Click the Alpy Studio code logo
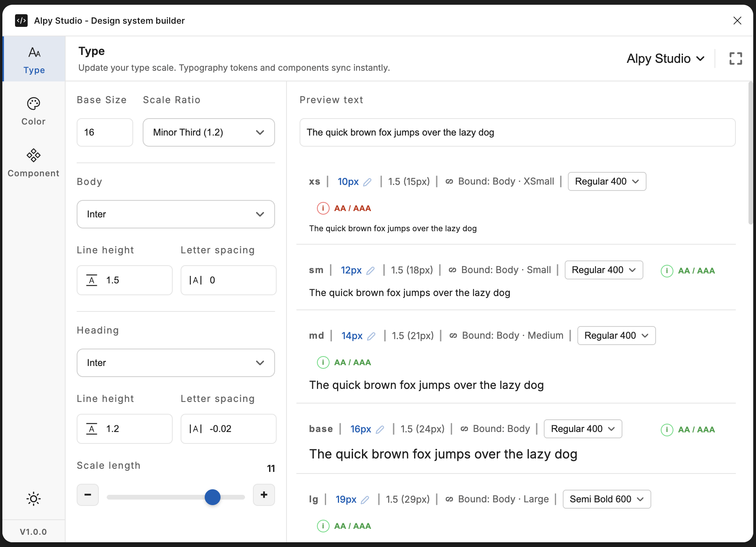The image size is (756, 547). pos(21,21)
